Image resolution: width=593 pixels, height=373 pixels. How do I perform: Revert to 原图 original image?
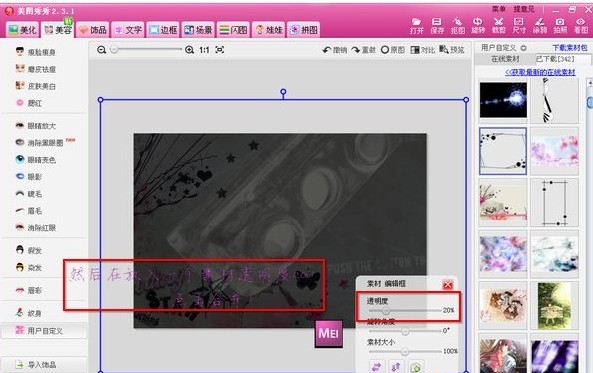(393, 50)
